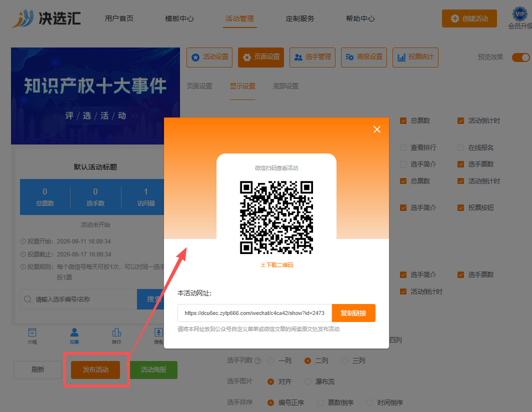Uncheck the 投票按钮 checkbox

(461, 207)
